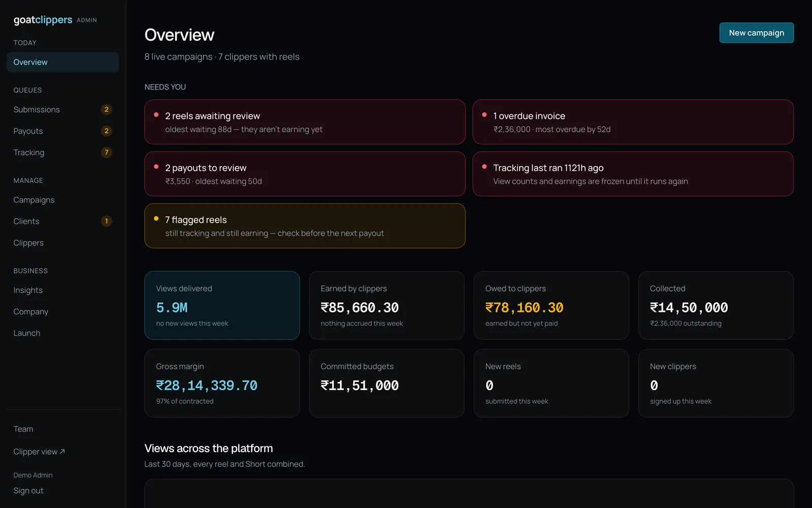Open the Tracking last ran alert card
Image resolution: width=812 pixels, height=508 pixels.
[x=633, y=174]
